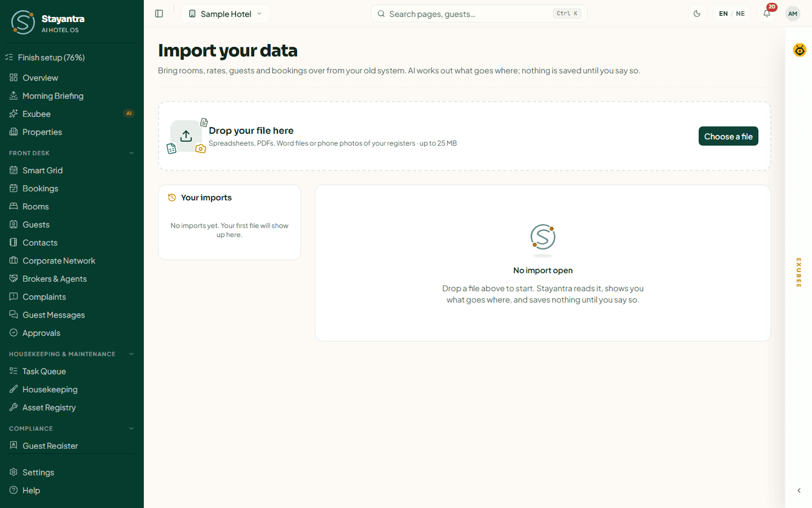The image size is (812, 508).
Task: Navigate to Bookings
Action: pyautogui.click(x=72, y=189)
